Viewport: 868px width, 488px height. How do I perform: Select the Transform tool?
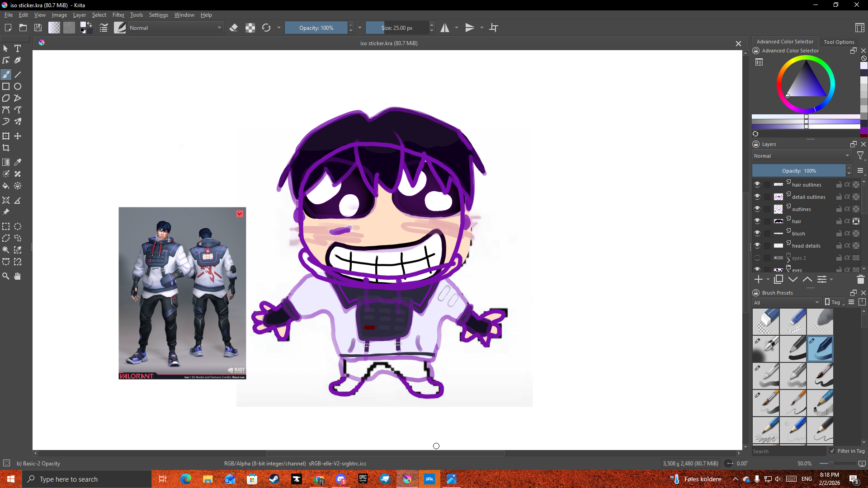pos(6,136)
